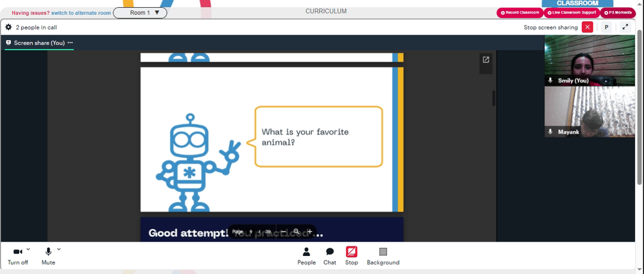Click the '2 people in call' text
This screenshot has width=644, height=274.
pos(36,28)
